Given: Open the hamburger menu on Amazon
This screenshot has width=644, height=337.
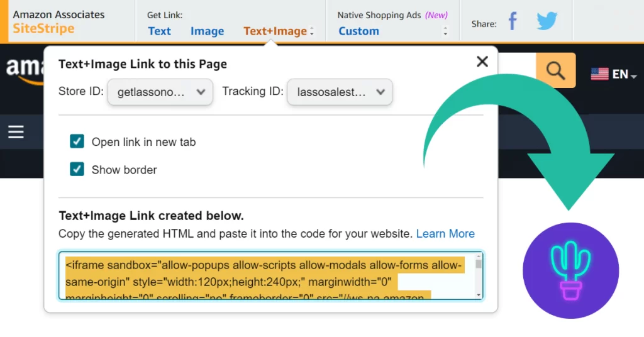Looking at the screenshot, I should tap(16, 132).
